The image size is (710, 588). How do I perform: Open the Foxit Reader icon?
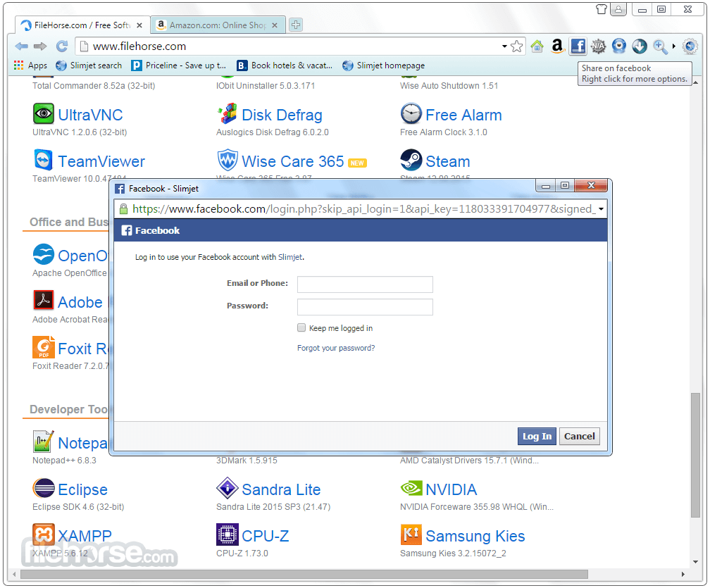(x=44, y=346)
